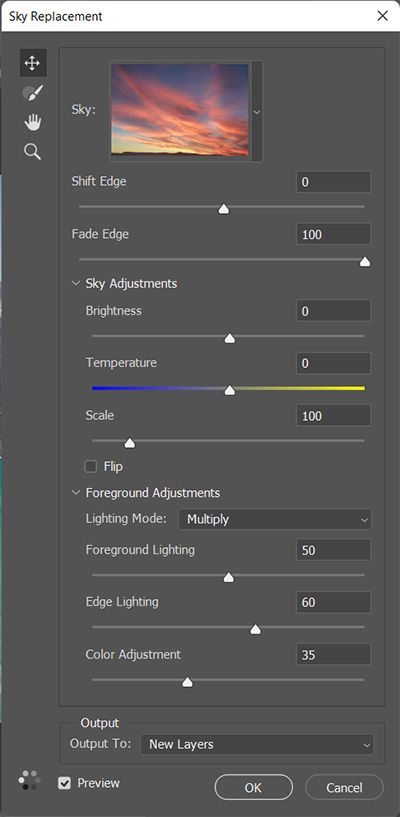The width and height of the screenshot is (400, 817).
Task: Focus the Temperature value field
Action: coord(333,363)
